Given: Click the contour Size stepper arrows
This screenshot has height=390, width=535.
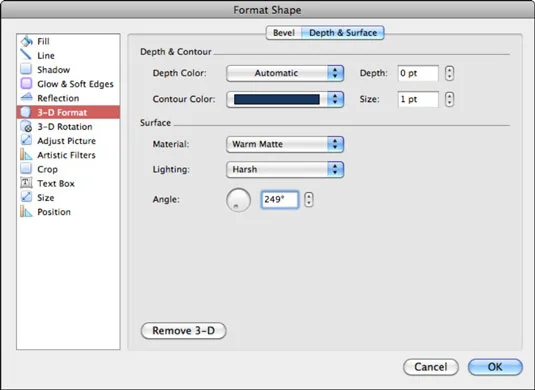Looking at the screenshot, I should [x=449, y=99].
